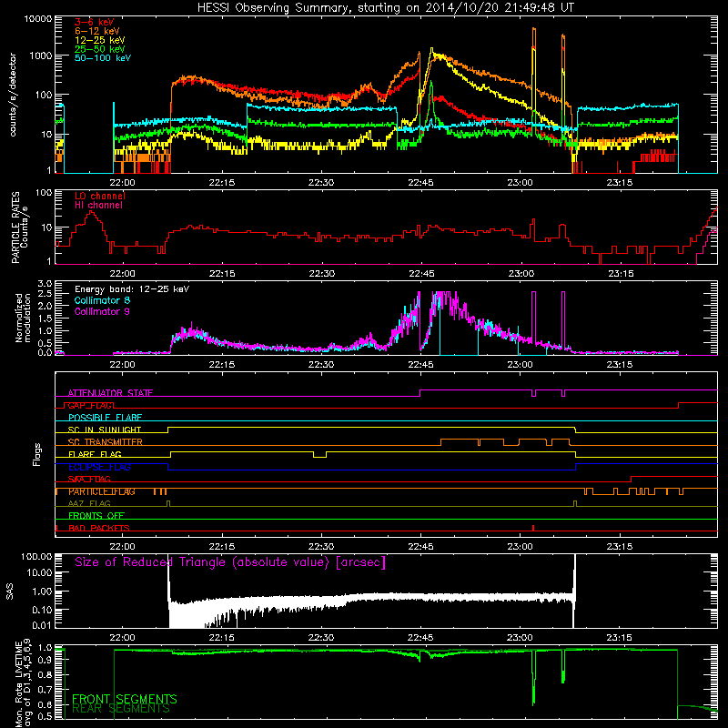Click the 23:15 tick under the energy counts panel
728x728 pixels.
620,183
